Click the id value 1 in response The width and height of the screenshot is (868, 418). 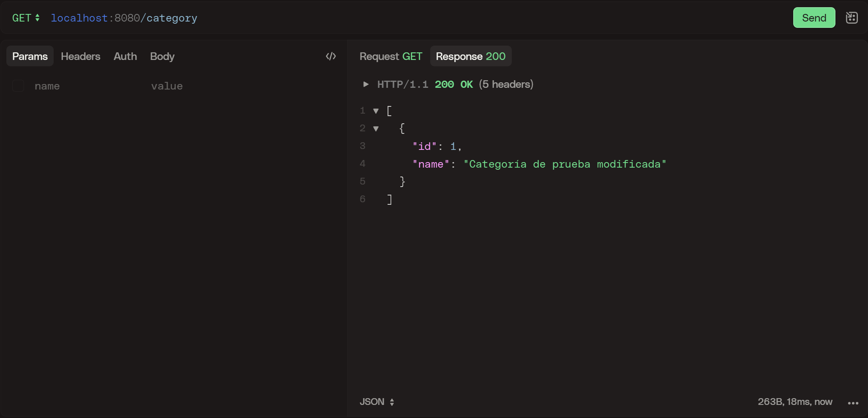tap(453, 147)
